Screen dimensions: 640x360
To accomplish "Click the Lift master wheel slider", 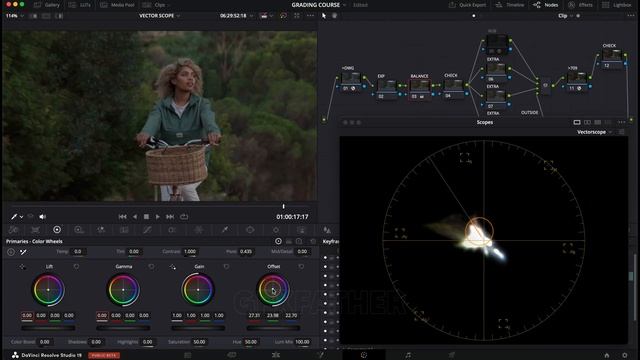I will 48,327.
